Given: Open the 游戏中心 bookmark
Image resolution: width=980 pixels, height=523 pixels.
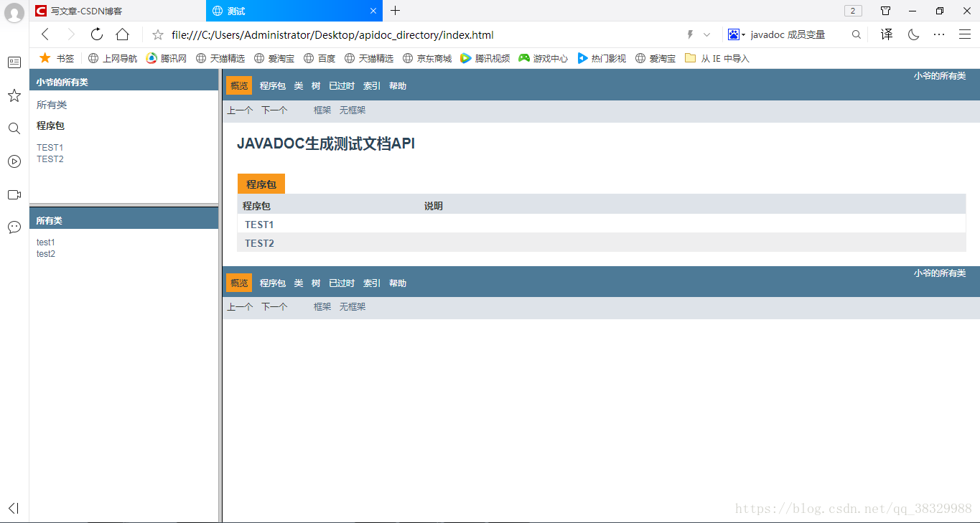Looking at the screenshot, I should click(x=543, y=58).
